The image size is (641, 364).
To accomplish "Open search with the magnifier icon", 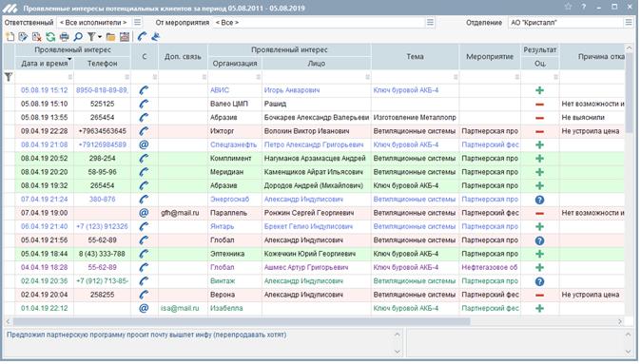I will pos(78,37).
